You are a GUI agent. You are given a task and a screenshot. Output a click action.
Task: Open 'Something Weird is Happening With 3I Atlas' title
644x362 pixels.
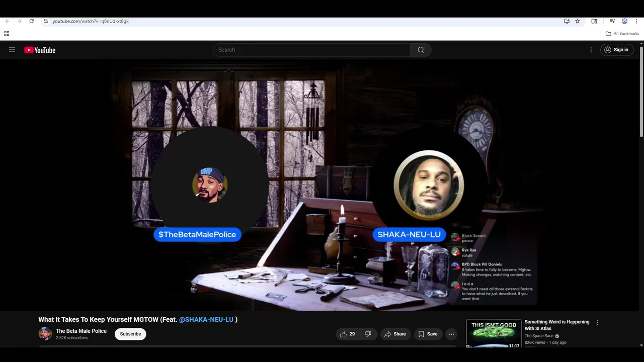557,325
